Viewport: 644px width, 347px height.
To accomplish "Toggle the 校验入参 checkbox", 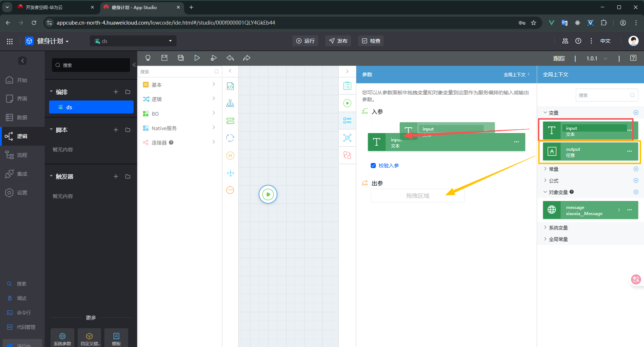I will tap(373, 166).
